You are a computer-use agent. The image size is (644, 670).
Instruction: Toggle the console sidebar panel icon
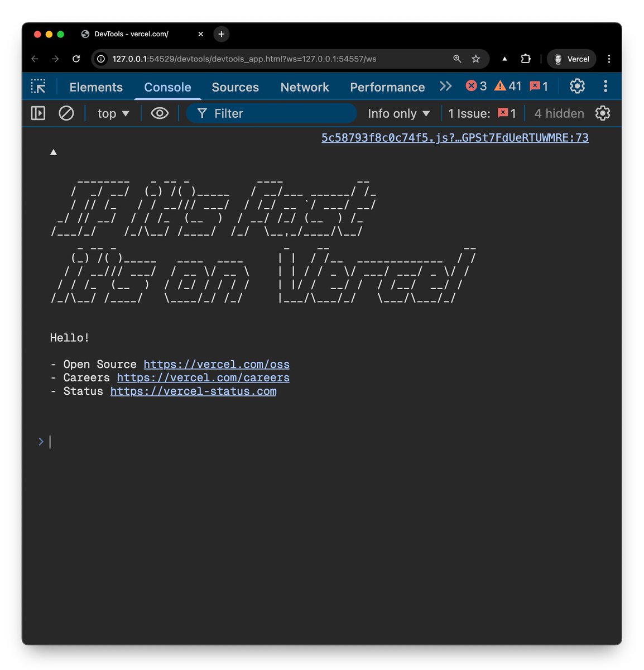[x=37, y=113]
